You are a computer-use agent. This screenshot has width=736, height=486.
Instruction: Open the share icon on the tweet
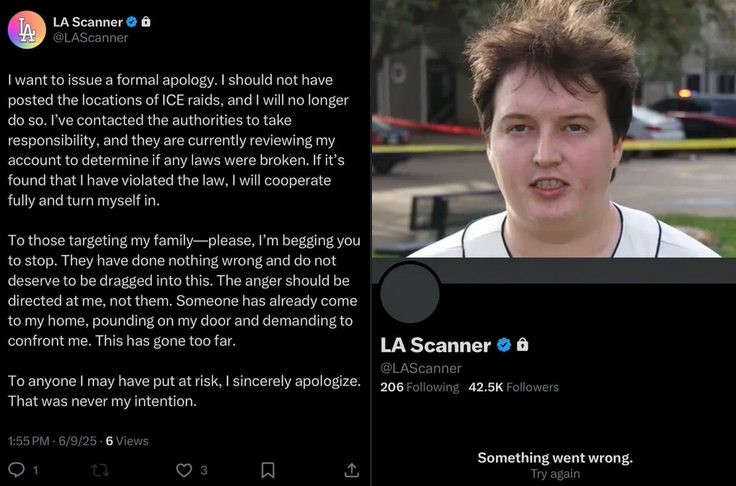click(352, 469)
